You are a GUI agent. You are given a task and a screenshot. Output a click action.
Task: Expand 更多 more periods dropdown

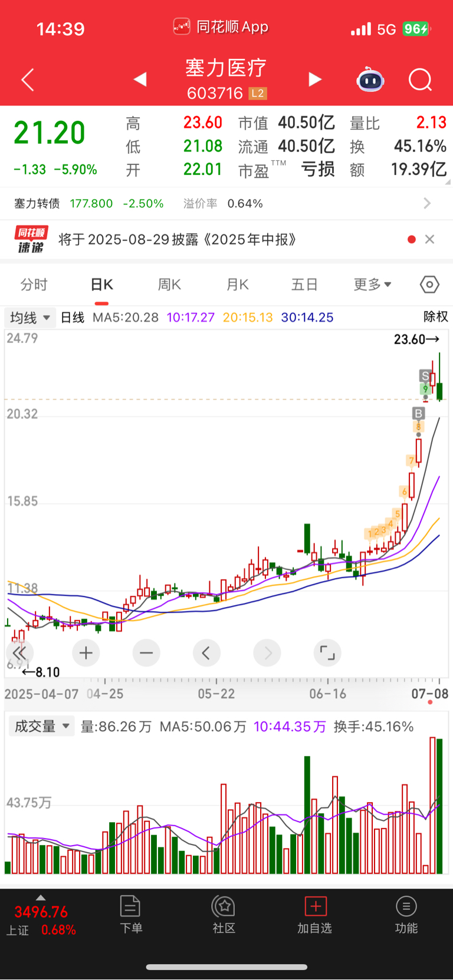tap(372, 285)
